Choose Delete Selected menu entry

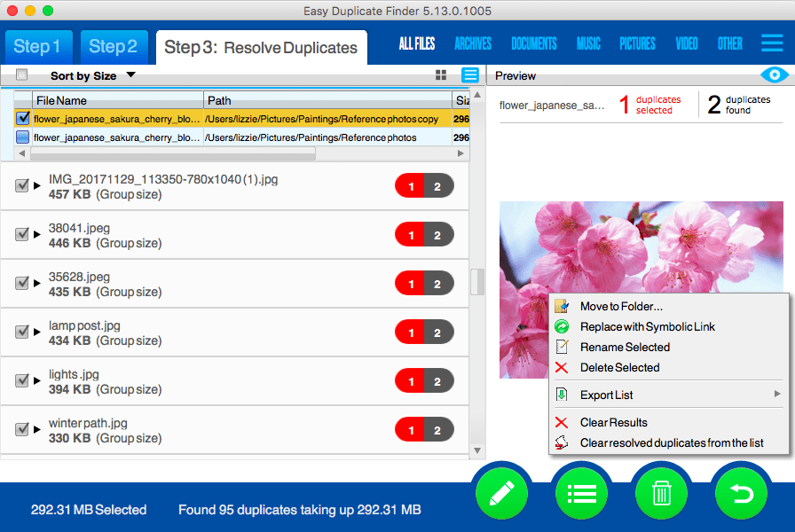(x=669, y=367)
